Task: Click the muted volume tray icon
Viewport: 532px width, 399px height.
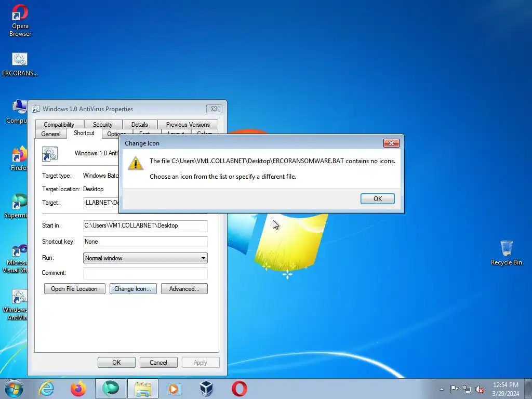Action: coord(480,389)
